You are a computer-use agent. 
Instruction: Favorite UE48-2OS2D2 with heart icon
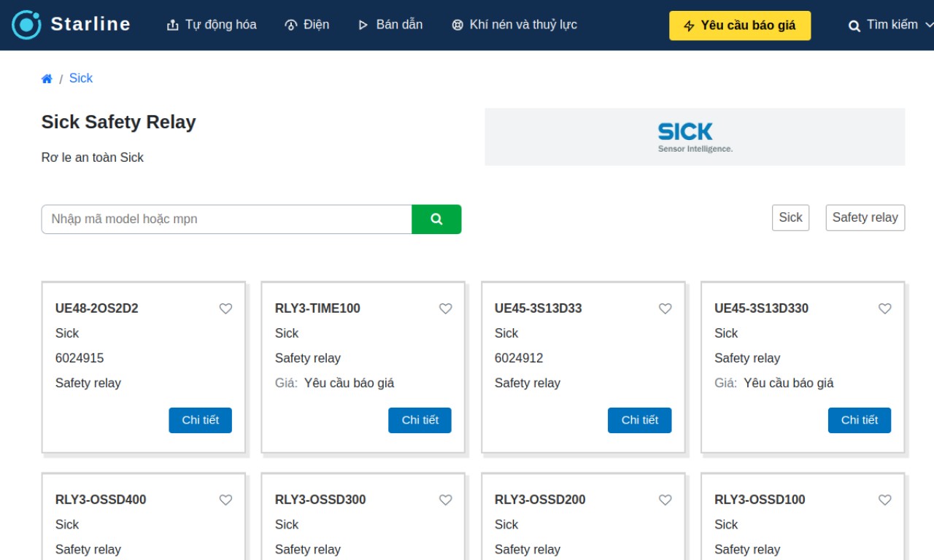(x=225, y=308)
